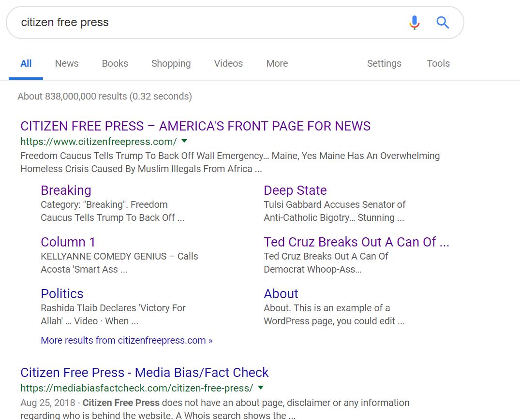The height and width of the screenshot is (420, 520).
Task: Click the citizenfreepress.com green URL
Action: tap(99, 142)
